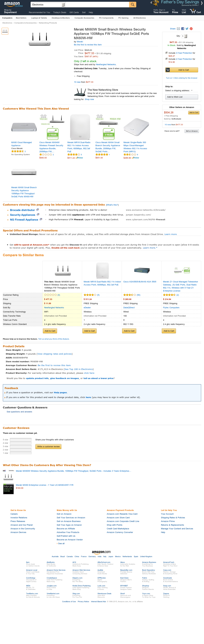Share this product via email icon
Viewport: 204px width, 644px height.
[178, 29]
